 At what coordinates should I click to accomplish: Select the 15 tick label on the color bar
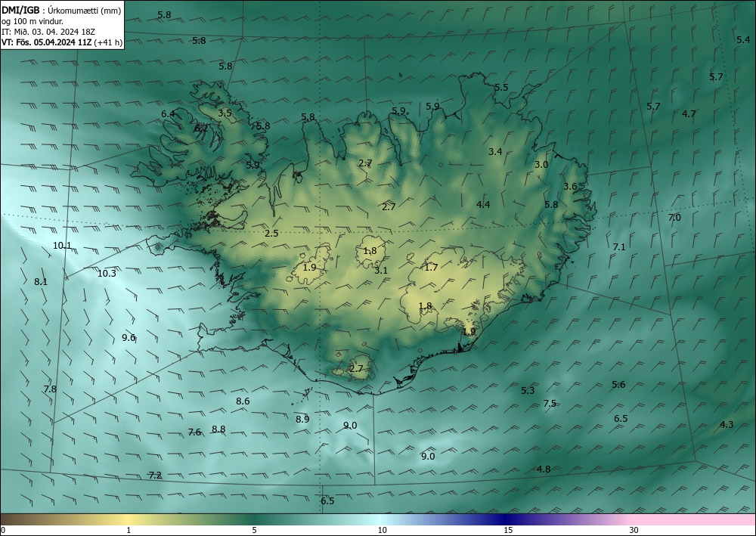pos(508,530)
